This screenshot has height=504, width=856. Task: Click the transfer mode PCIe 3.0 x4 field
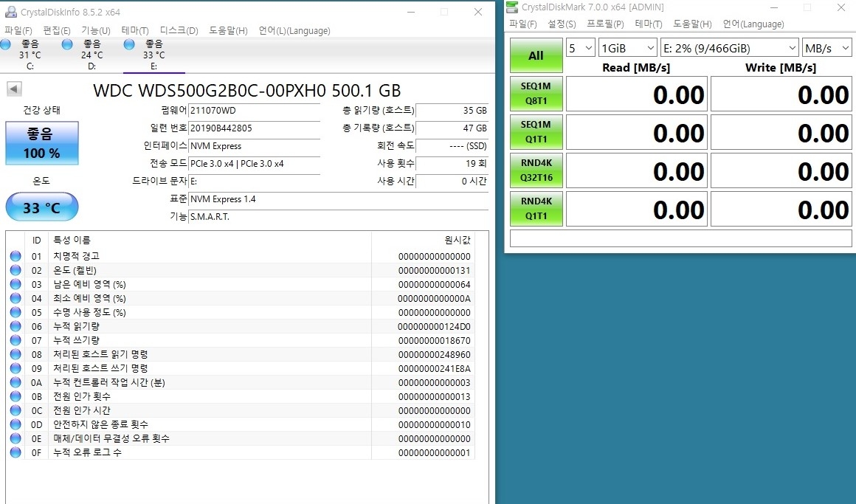pos(255,164)
